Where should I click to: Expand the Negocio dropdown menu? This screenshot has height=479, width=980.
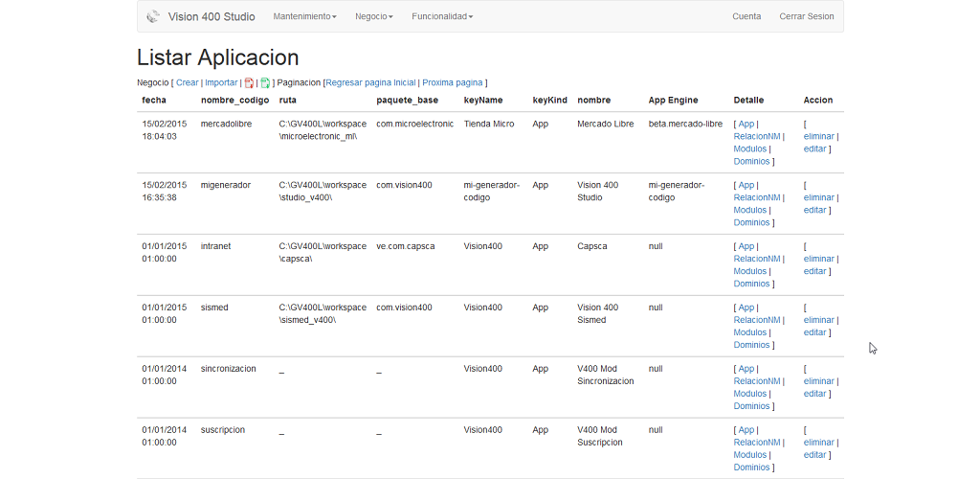coord(373,16)
